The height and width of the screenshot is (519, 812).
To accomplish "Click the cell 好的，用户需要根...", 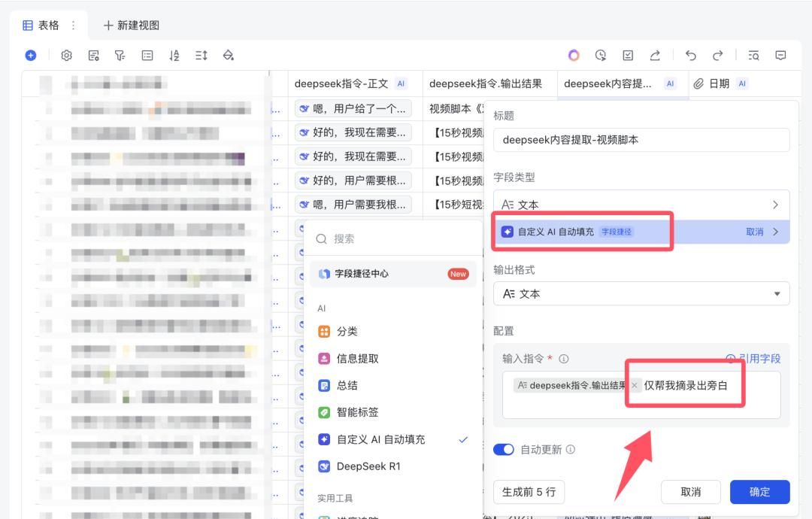I will tap(353, 181).
